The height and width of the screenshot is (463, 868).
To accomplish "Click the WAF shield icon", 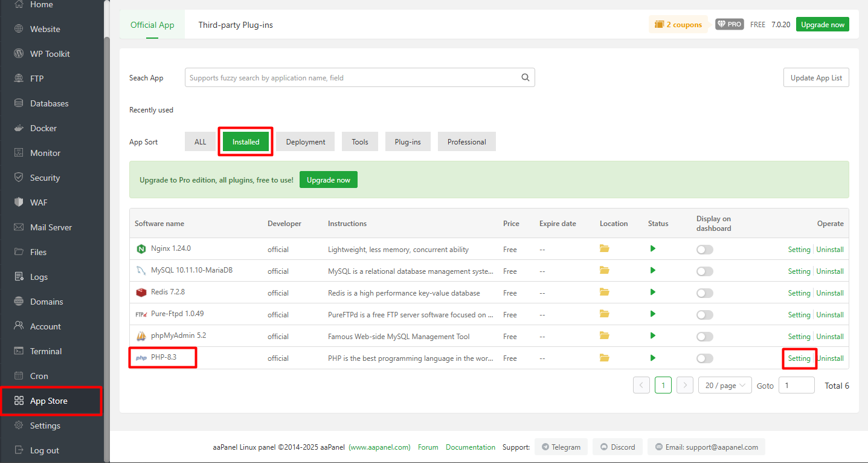I will tap(19, 202).
